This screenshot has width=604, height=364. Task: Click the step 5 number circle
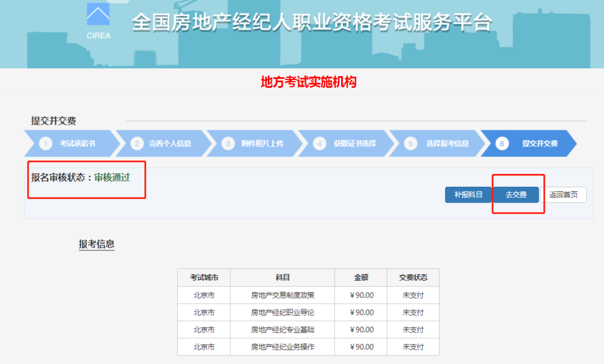[x=410, y=144]
